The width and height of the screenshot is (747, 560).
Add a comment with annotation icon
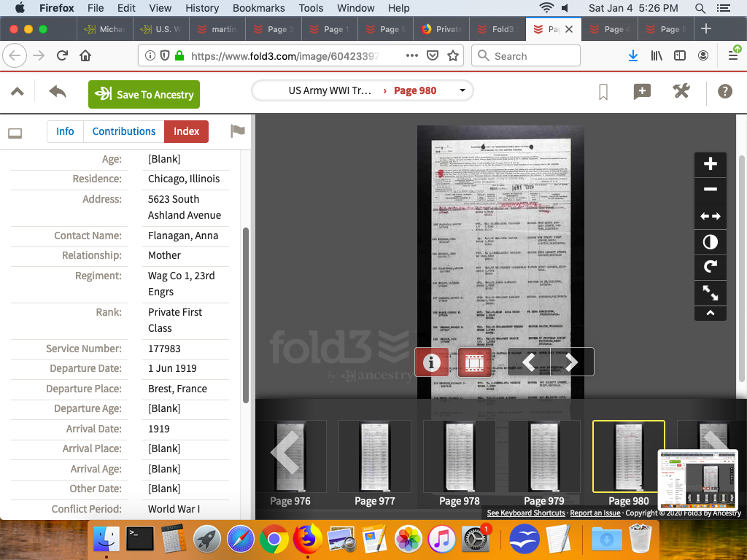tap(642, 91)
